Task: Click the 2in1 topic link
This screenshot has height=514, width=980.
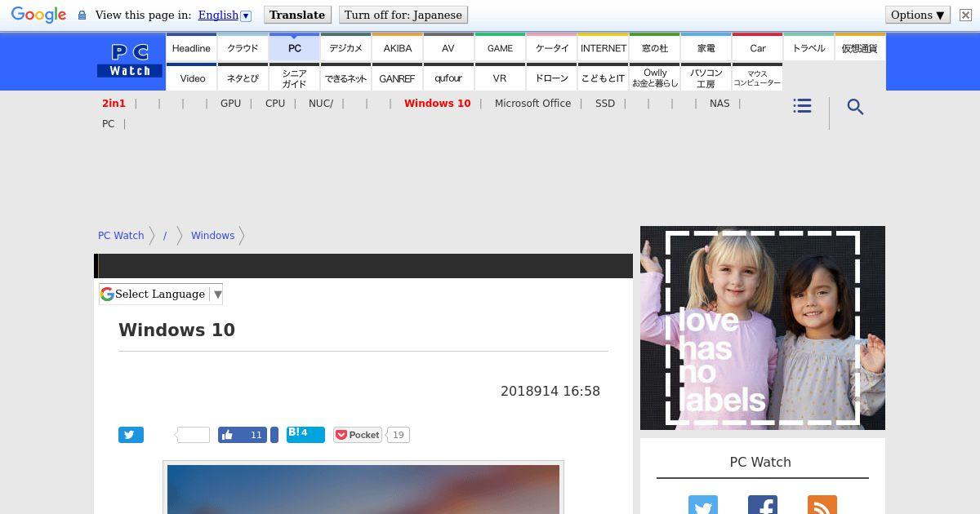Action: 114,104
